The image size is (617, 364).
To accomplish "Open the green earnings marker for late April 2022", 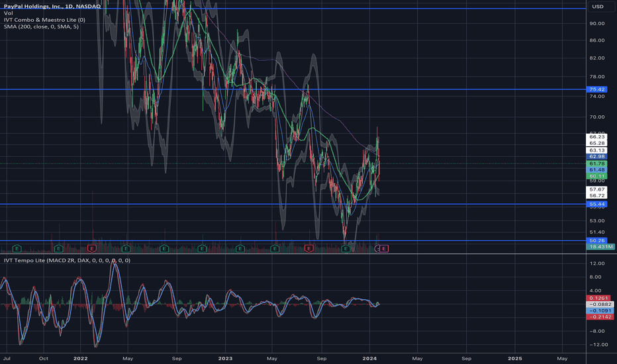I will click(126, 248).
